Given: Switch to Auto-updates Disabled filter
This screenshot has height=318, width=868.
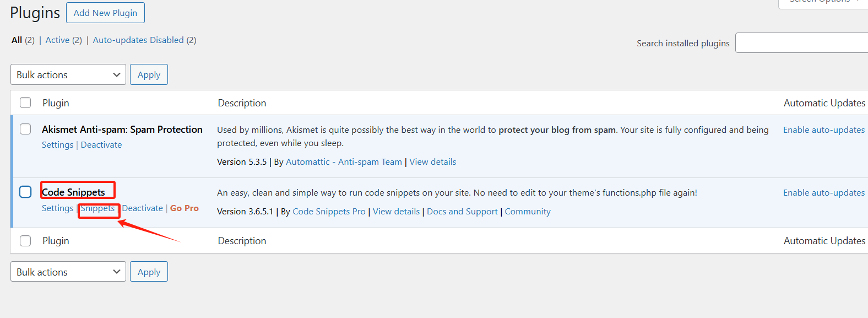Looking at the screenshot, I should [138, 40].
